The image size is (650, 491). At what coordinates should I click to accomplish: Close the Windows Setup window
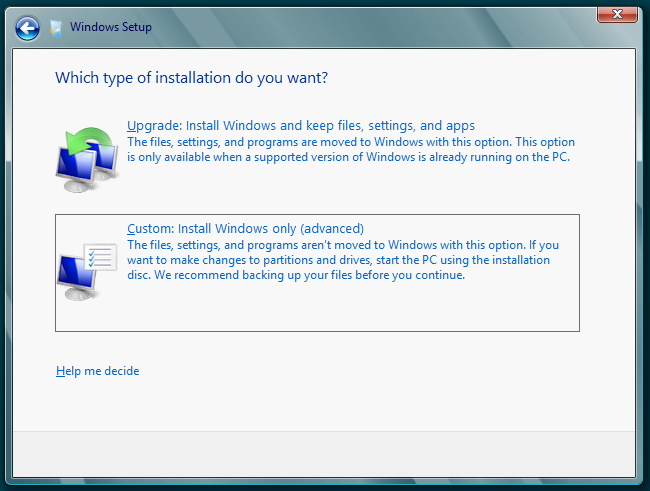(x=617, y=13)
